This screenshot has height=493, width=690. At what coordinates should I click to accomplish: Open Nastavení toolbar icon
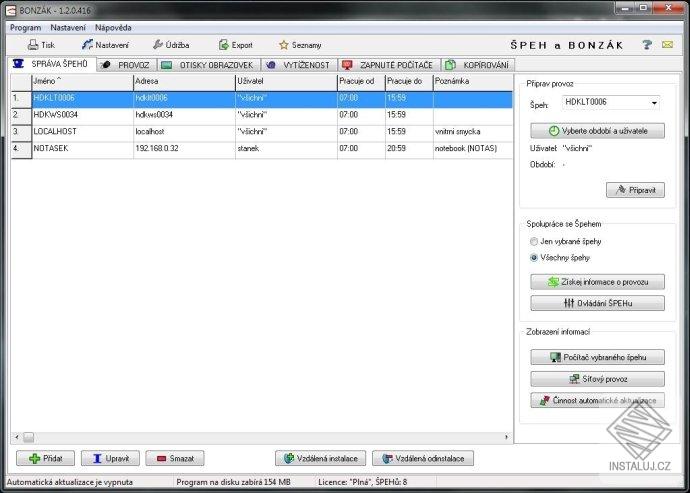88,44
